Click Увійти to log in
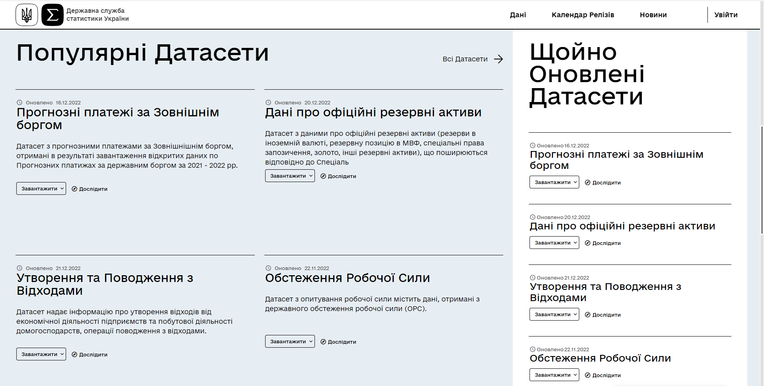764x386 pixels. 726,15
